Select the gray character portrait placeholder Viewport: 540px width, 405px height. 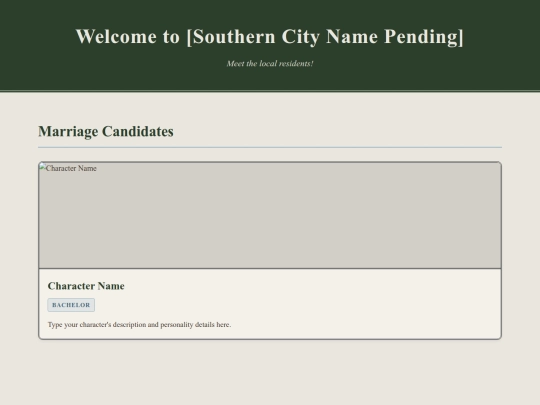270,215
